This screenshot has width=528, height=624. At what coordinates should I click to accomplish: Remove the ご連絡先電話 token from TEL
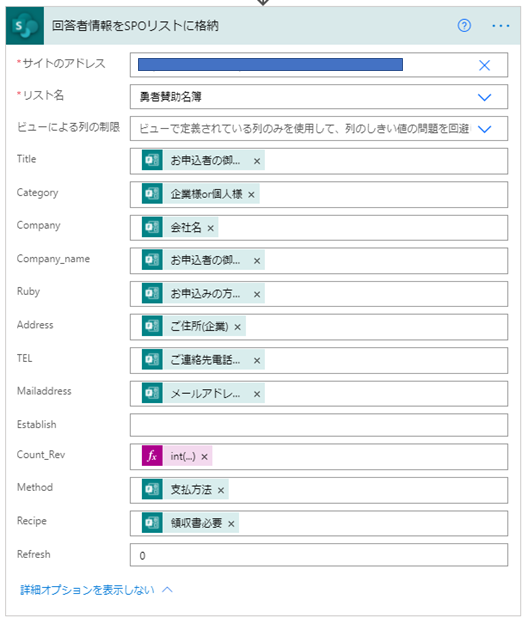[257, 361]
